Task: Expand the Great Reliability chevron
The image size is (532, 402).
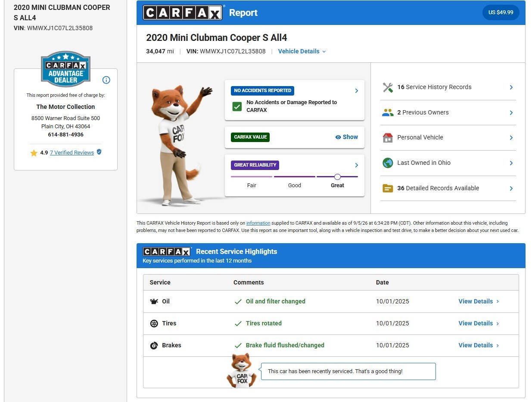Action: 356,165
